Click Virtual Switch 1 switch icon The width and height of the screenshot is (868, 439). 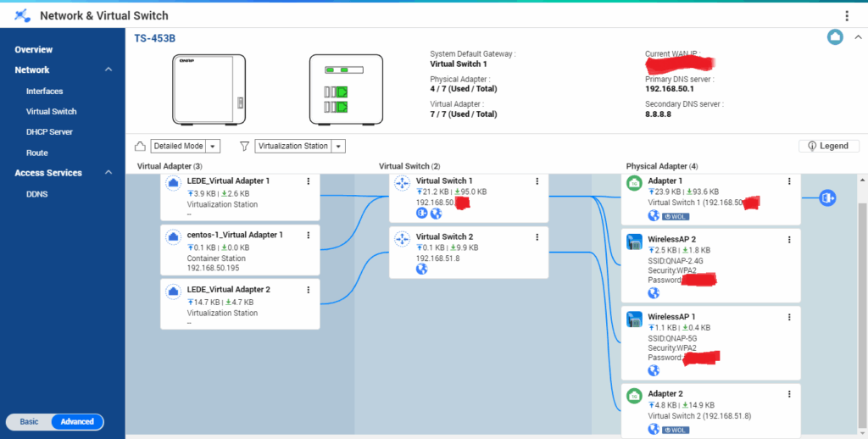(402, 184)
